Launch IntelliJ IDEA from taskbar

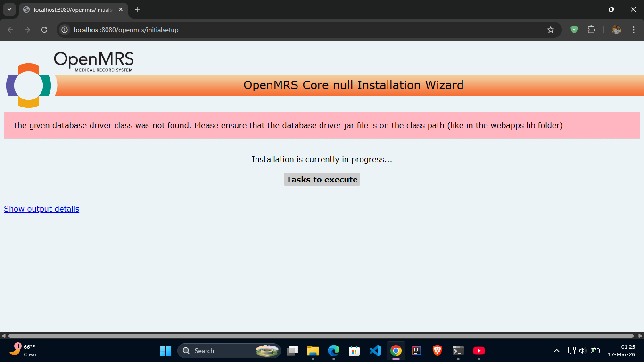[x=416, y=351]
